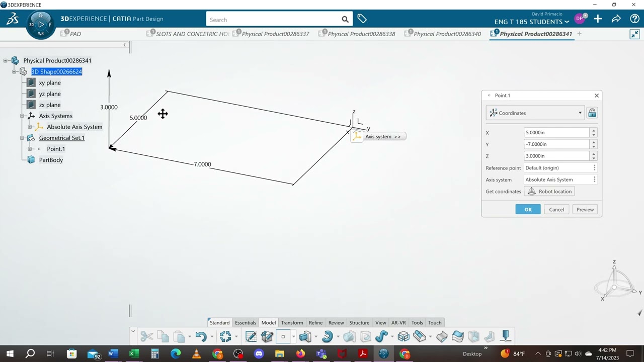Click the Paste tool icon
Image resolution: width=644 pixels, height=362 pixels.
[x=179, y=336]
